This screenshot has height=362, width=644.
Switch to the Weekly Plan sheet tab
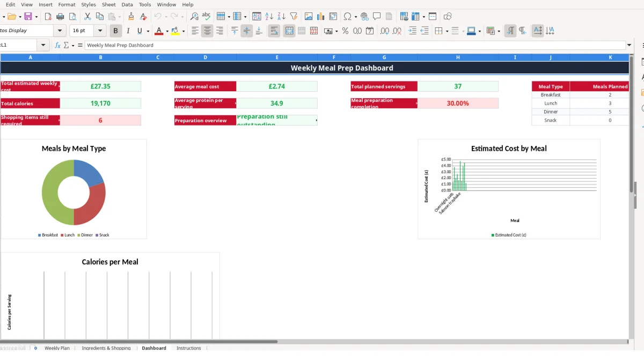coord(57,348)
